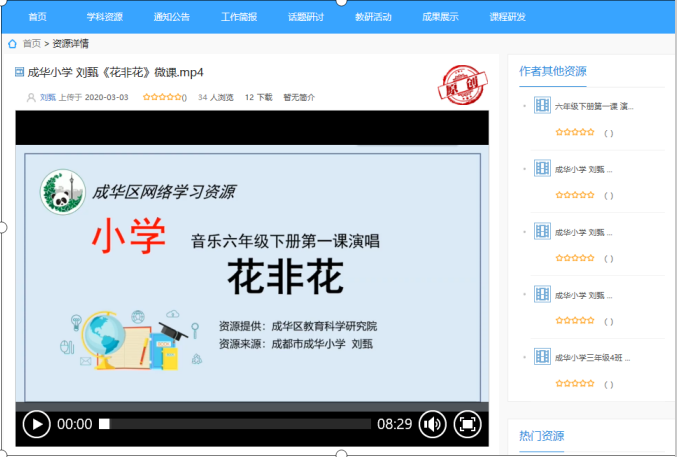Switch to the 话题研讨 tab
The width and height of the screenshot is (677, 457).
(304, 17)
